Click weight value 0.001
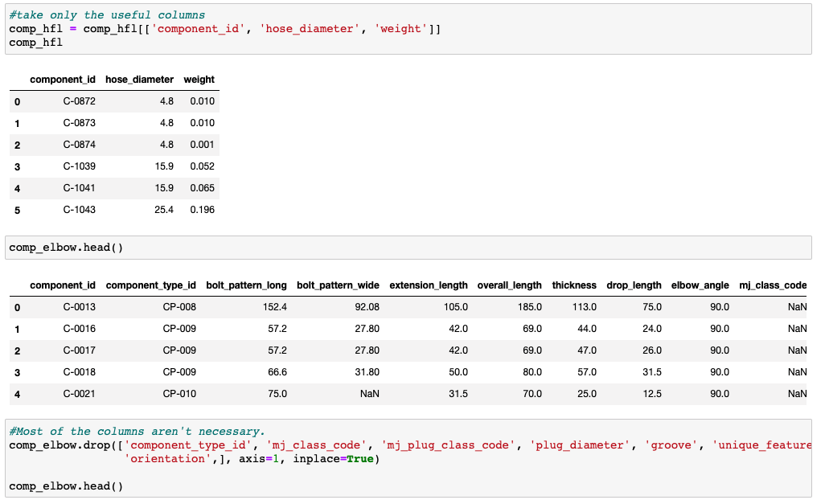 coord(203,144)
